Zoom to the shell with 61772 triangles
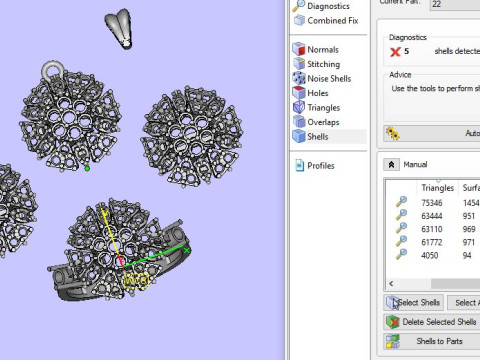480x360 pixels. [401, 241]
